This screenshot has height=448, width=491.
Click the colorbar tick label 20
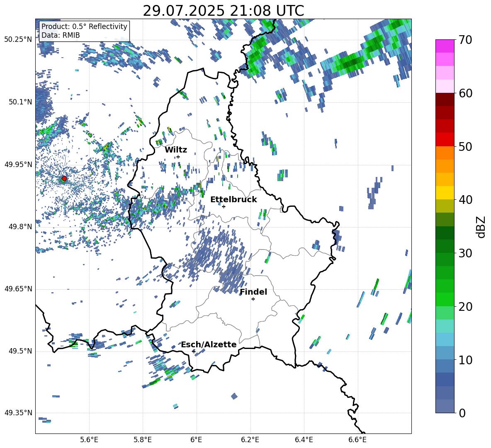[x=465, y=307]
